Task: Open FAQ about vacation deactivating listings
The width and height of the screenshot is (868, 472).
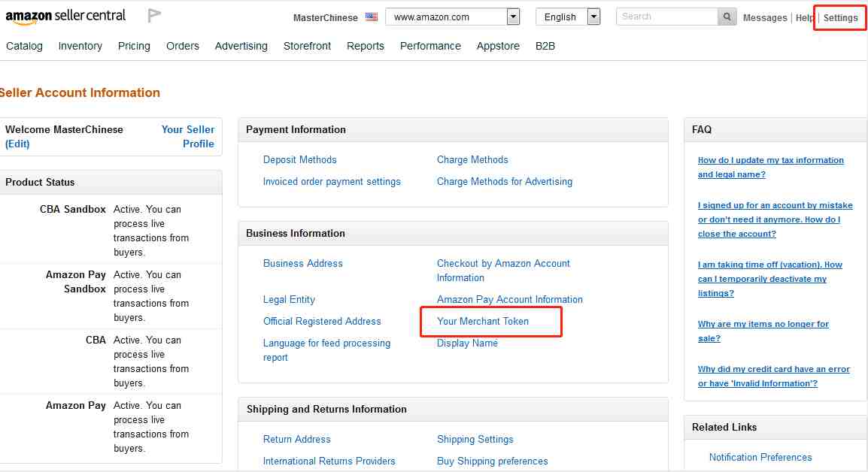Action: (769, 279)
